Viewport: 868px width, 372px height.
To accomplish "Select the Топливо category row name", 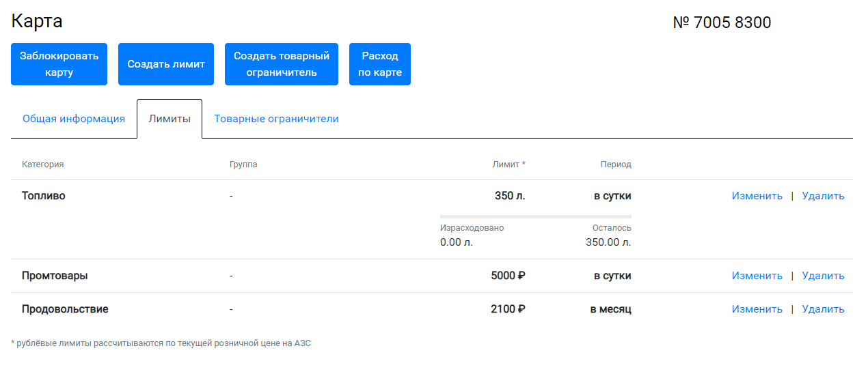I will 44,196.
